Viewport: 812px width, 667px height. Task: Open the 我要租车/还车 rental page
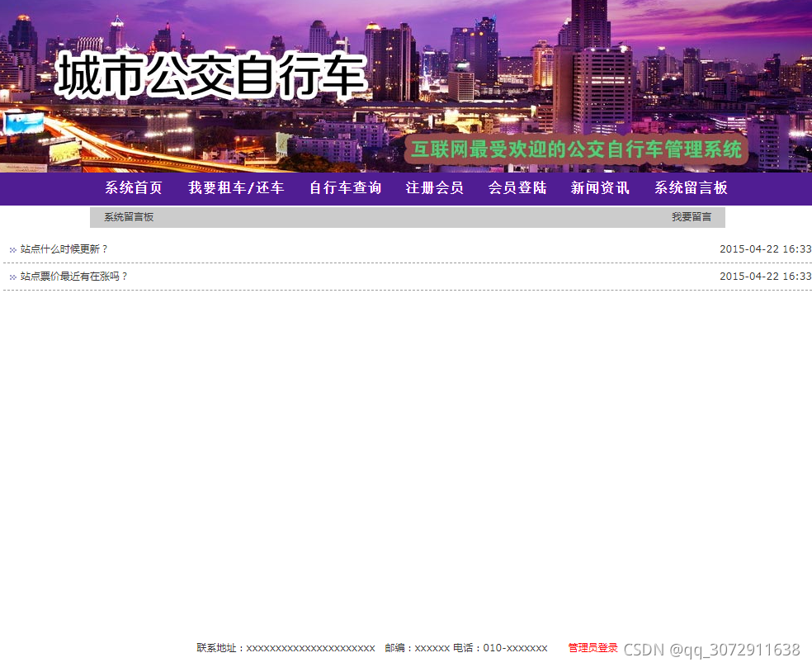pyautogui.click(x=236, y=188)
